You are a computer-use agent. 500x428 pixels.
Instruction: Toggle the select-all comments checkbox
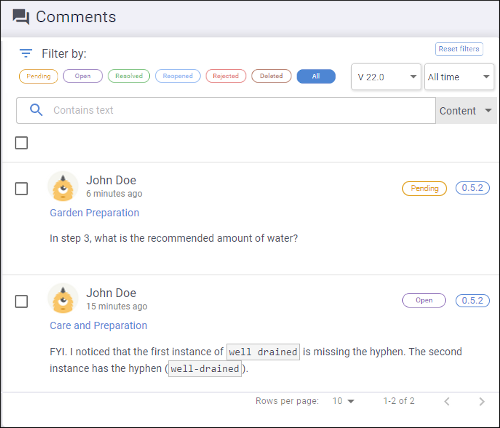pos(21,143)
